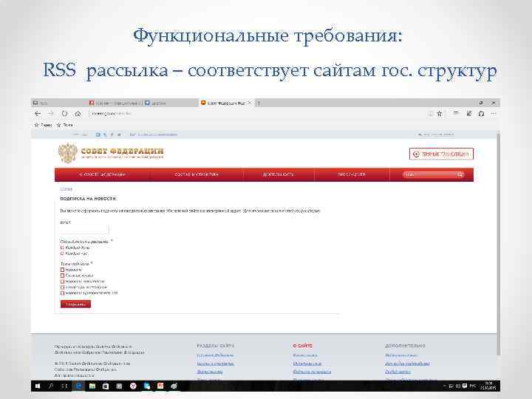Open PowerPoint icon on taskbar
This screenshot has height=399, width=532.
(x=160, y=386)
